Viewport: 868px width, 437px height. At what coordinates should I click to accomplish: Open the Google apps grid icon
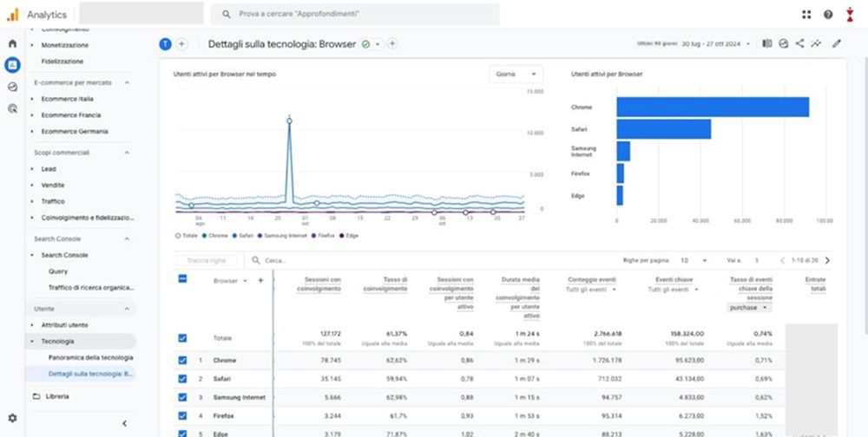[806, 15]
